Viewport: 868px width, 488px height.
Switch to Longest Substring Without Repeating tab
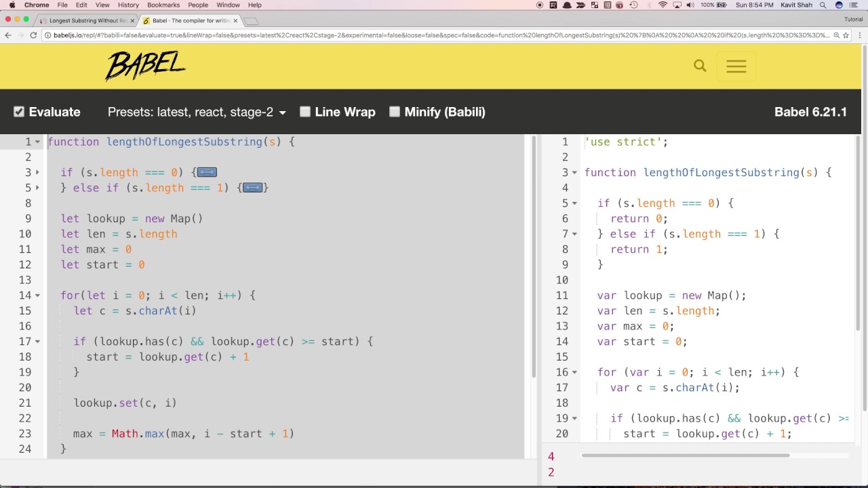pyautogui.click(x=87, y=20)
